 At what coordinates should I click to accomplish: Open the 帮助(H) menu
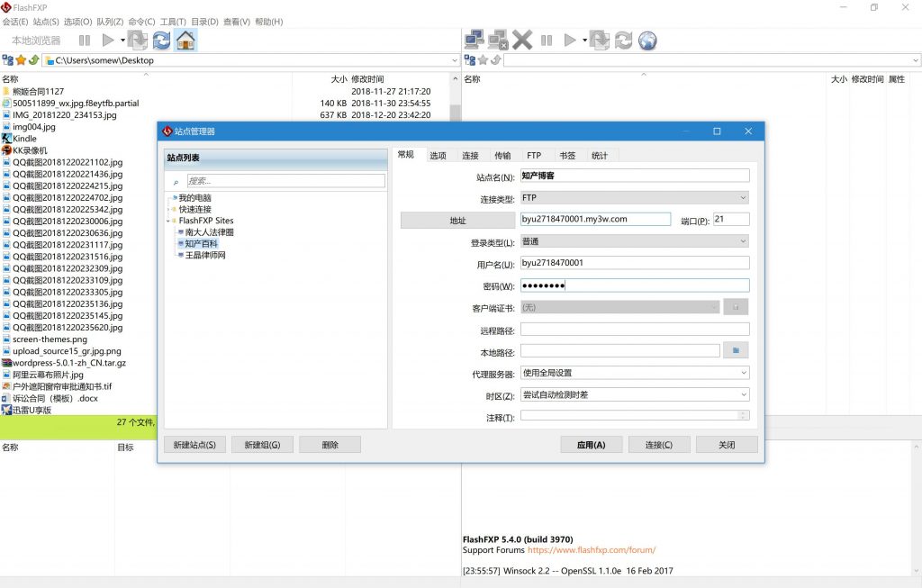pos(268,22)
